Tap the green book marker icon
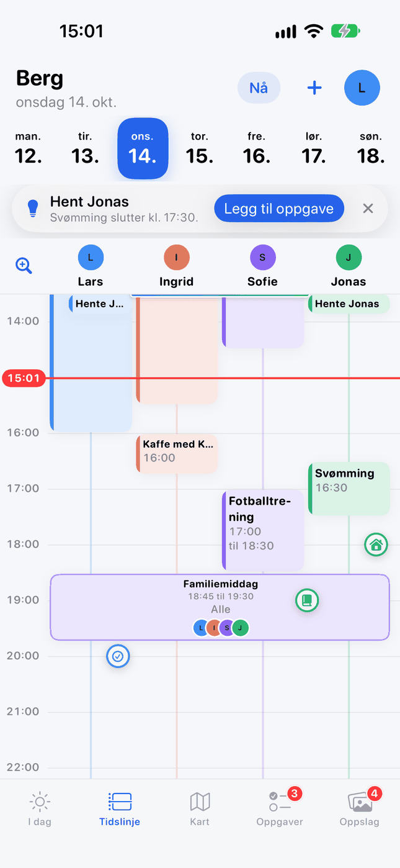Viewport: 400px width, 868px height. (306, 600)
